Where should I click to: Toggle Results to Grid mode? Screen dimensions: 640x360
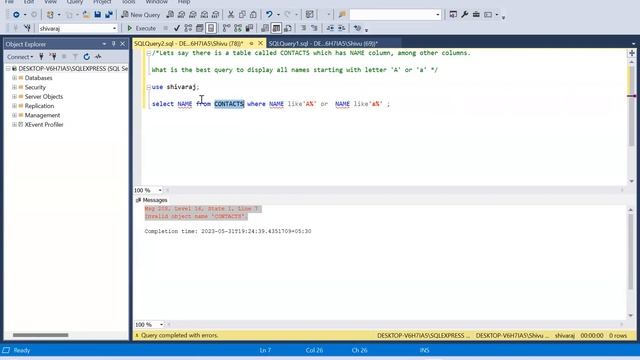pyautogui.click(x=276, y=28)
